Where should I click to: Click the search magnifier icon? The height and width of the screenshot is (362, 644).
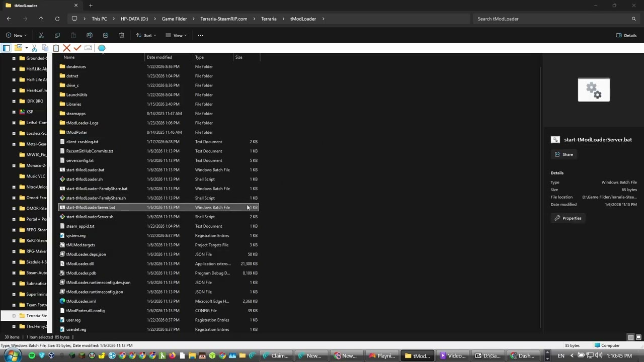click(633, 19)
